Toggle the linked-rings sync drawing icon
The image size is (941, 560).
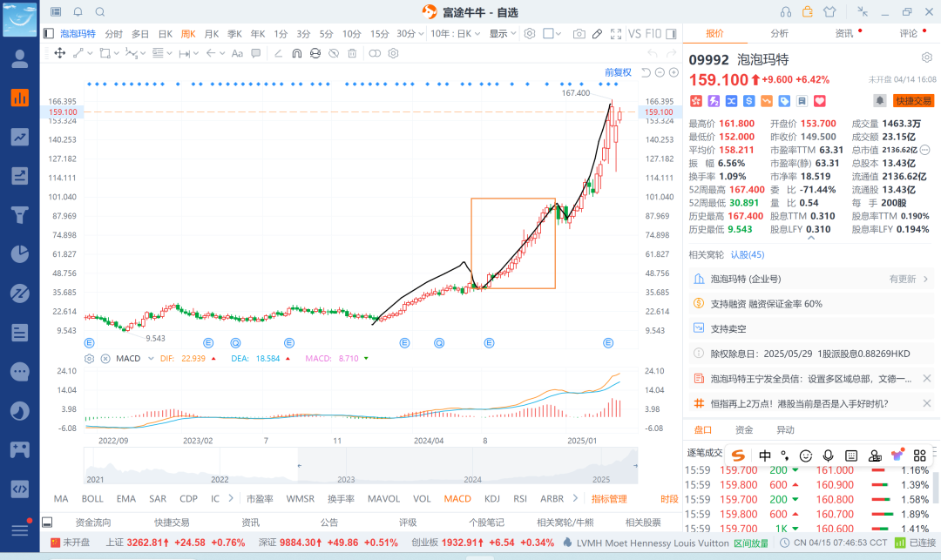375,53
